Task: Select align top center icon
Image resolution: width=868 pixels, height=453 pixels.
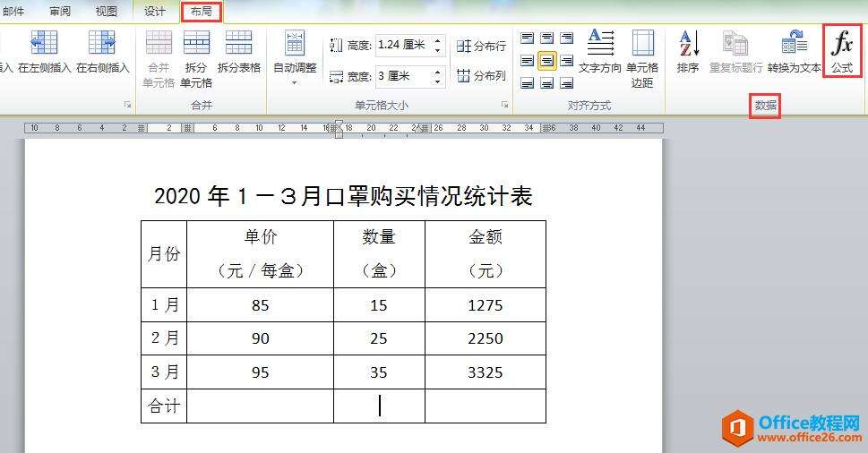Action: 547,38
